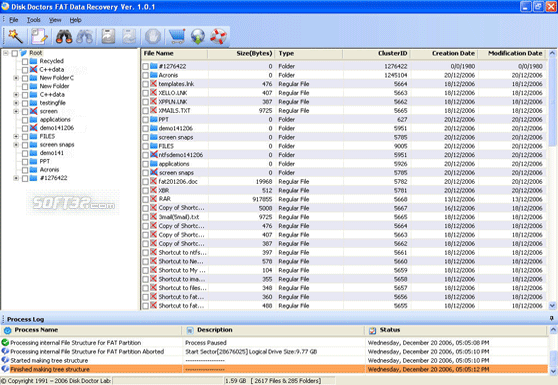
Task: Check the box for templates.lnk
Action: pyautogui.click(x=146, y=84)
